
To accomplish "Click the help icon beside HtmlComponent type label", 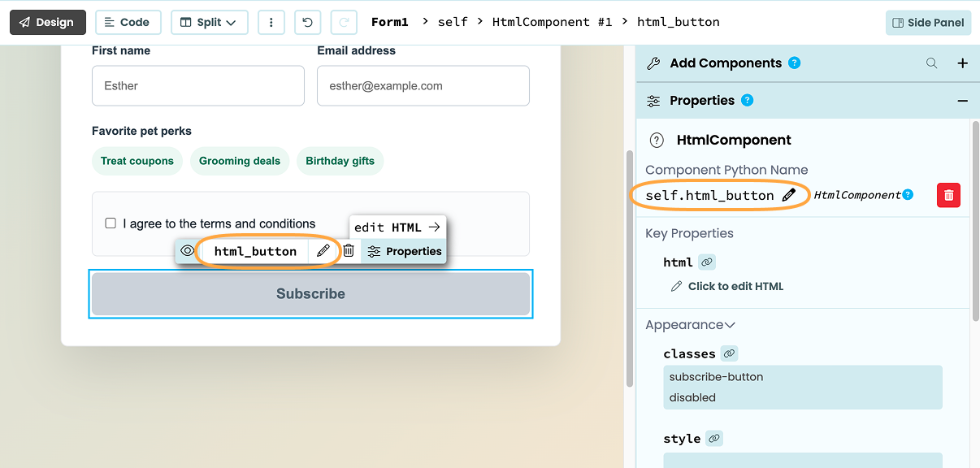I will 908,194.
